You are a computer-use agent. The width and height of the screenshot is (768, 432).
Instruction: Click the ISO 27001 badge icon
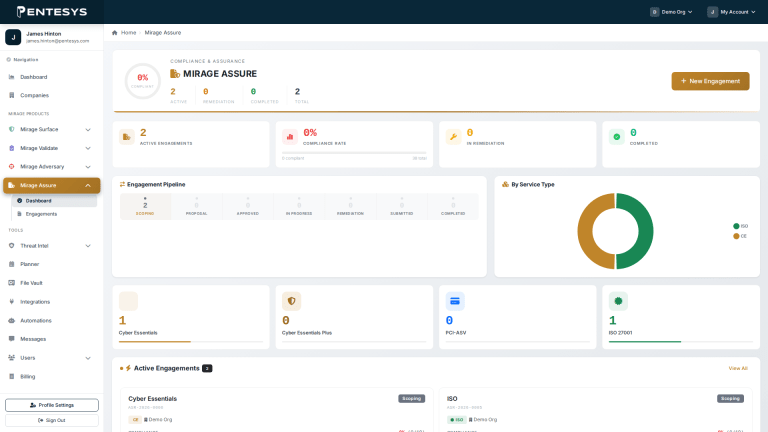point(618,301)
